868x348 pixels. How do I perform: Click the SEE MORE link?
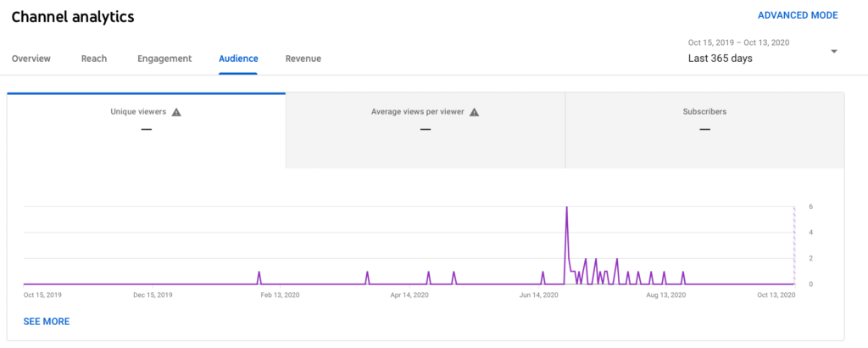click(x=47, y=322)
